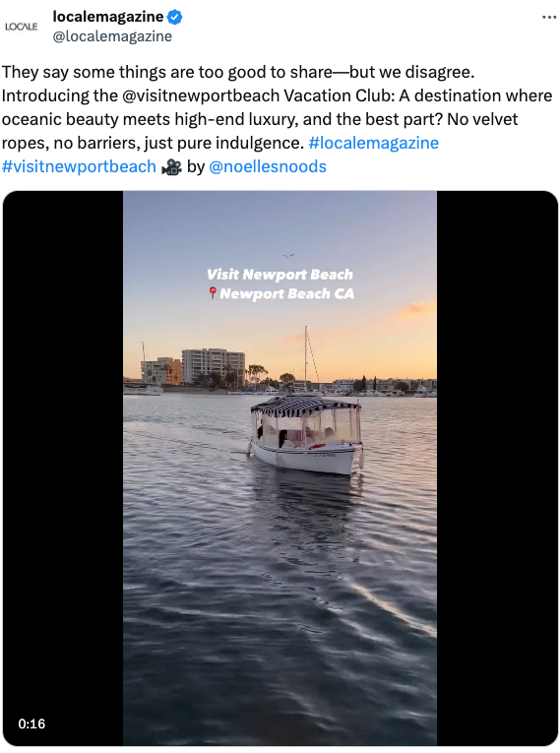Follow the #visitnewportbeach hashtag
This screenshot has width=560, height=753.
click(x=79, y=166)
